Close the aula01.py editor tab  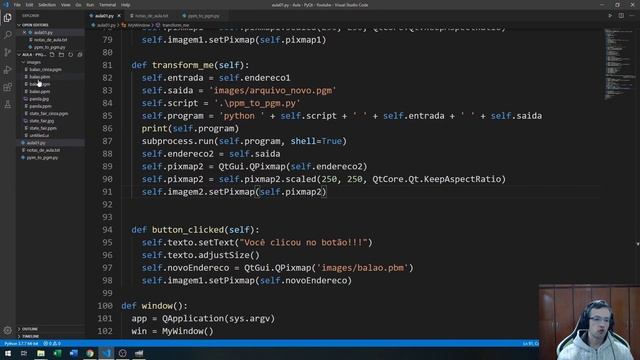pyautogui.click(x=119, y=16)
